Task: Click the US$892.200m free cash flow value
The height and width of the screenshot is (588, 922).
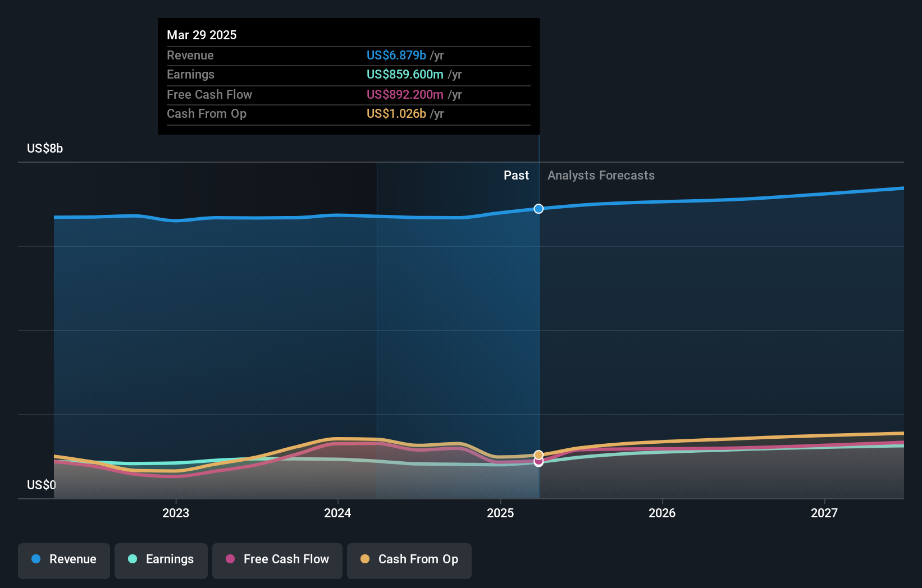Action: [x=405, y=94]
